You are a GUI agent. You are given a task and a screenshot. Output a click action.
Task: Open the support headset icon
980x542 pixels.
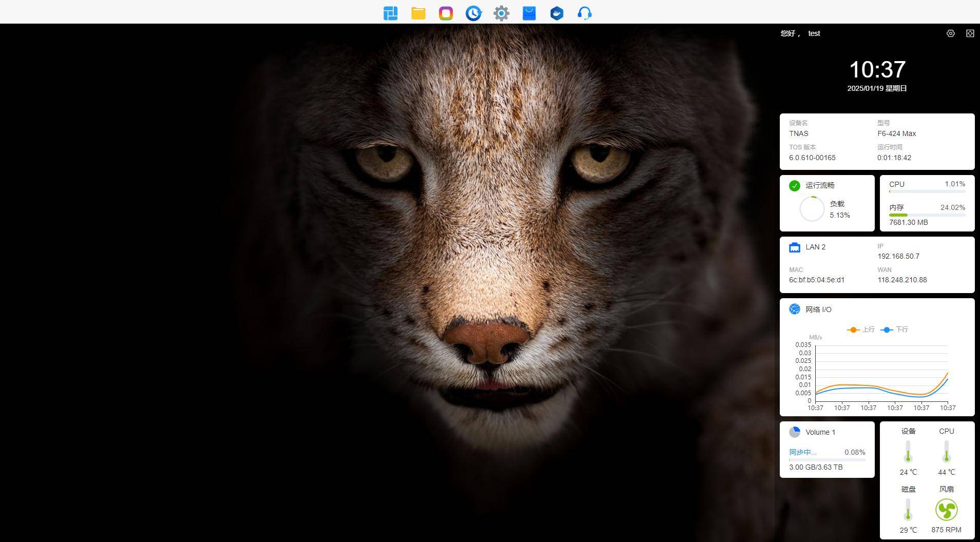[x=585, y=13]
